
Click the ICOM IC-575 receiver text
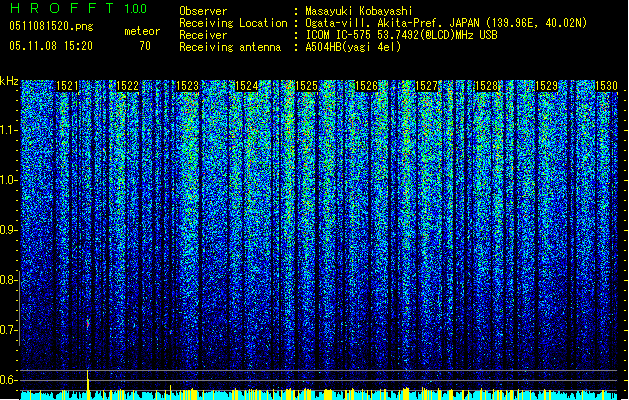click(x=401, y=35)
